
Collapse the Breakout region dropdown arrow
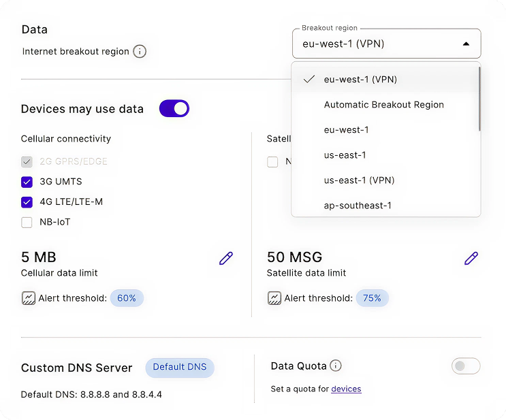(x=466, y=44)
